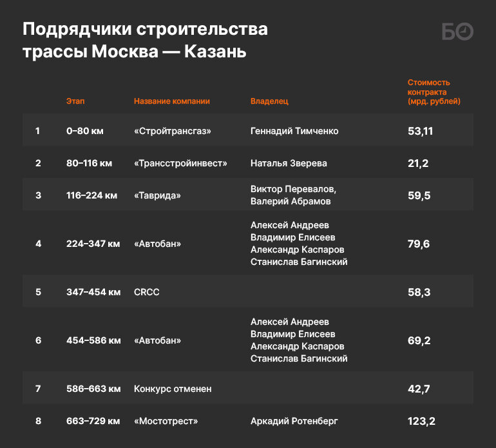The height and width of the screenshot is (448, 496).
Task: Click owner 'Аркадий Ротенберг'
Action: [294, 421]
